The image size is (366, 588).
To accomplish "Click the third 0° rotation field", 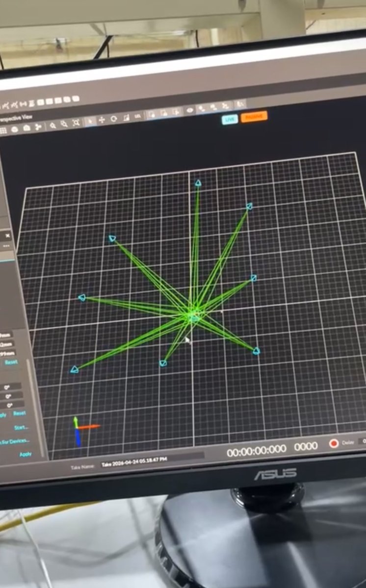I will pyautogui.click(x=11, y=406).
